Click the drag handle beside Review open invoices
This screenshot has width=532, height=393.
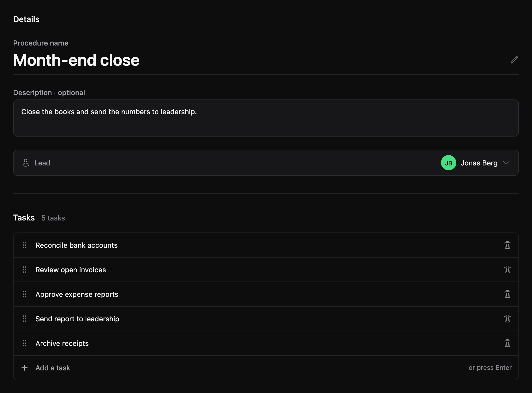(25, 270)
